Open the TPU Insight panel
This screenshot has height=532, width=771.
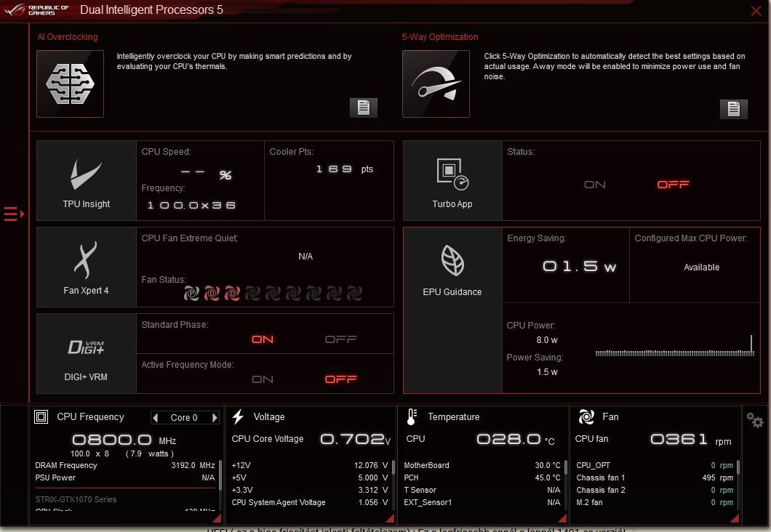coord(87,181)
